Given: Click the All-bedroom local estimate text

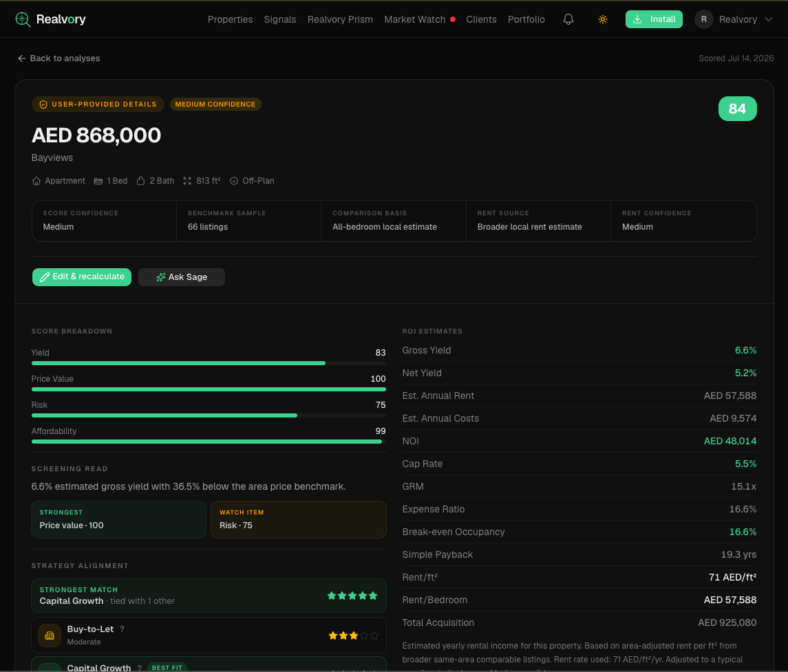Looking at the screenshot, I should [385, 226].
